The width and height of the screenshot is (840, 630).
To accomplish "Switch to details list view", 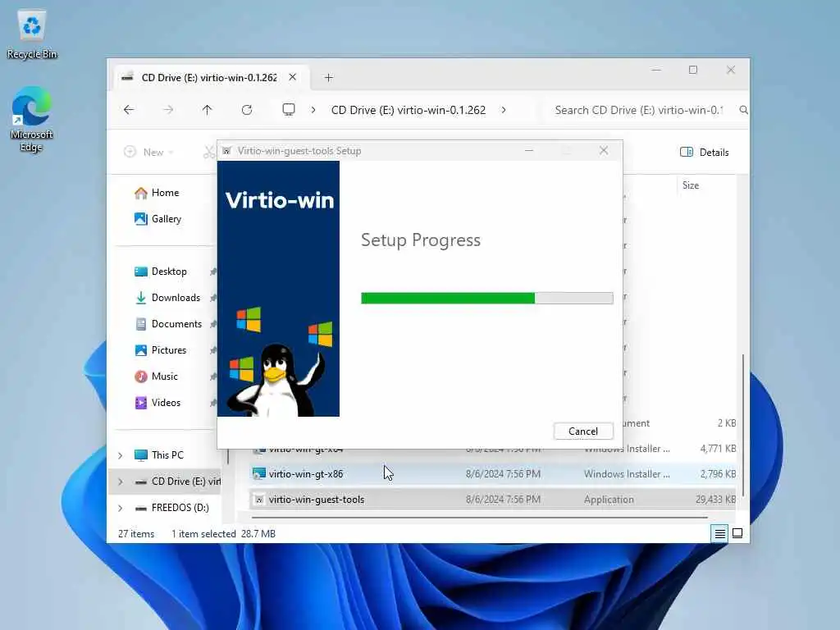I will (x=720, y=533).
